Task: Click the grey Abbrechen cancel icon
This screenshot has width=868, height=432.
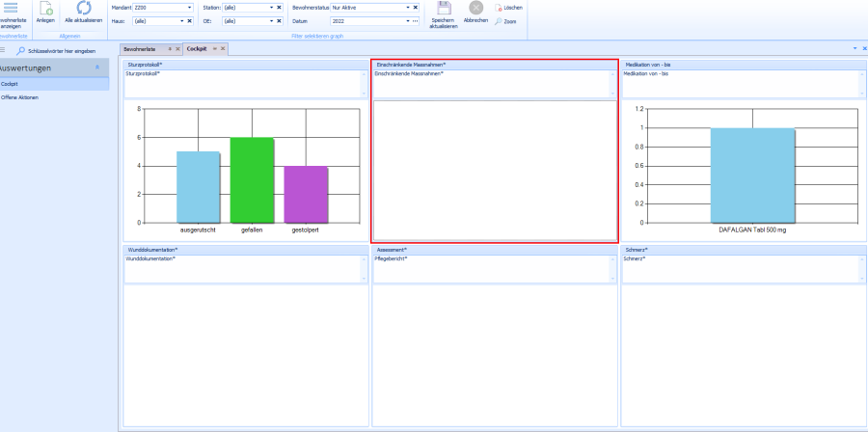Action: (475, 8)
